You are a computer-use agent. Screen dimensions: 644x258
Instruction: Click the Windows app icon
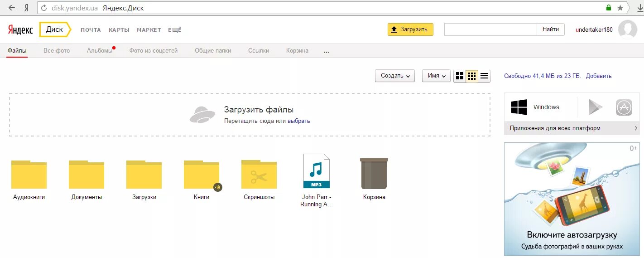(x=519, y=107)
